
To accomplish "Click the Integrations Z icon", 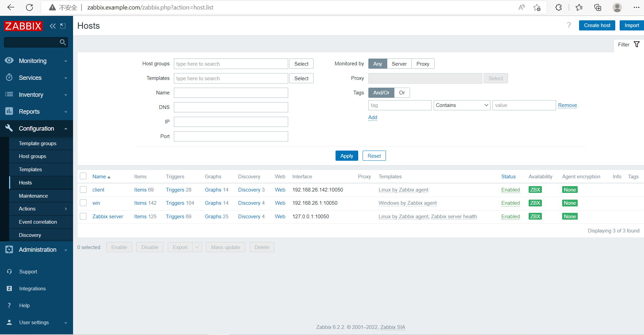I will pyautogui.click(x=9, y=289).
